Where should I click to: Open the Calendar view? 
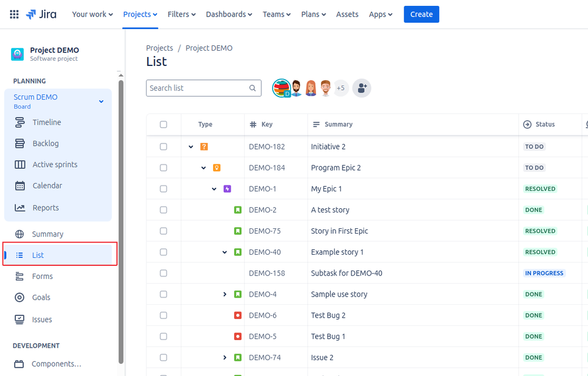47,185
